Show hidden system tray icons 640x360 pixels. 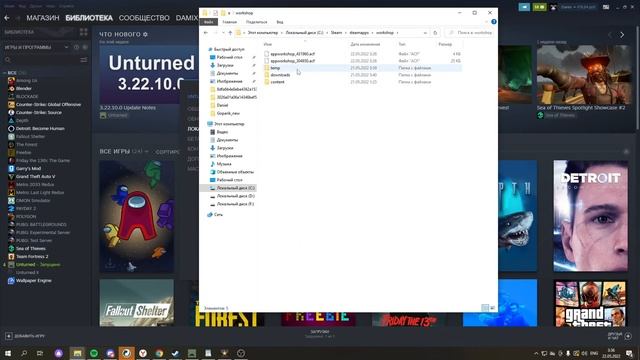click(x=536, y=353)
